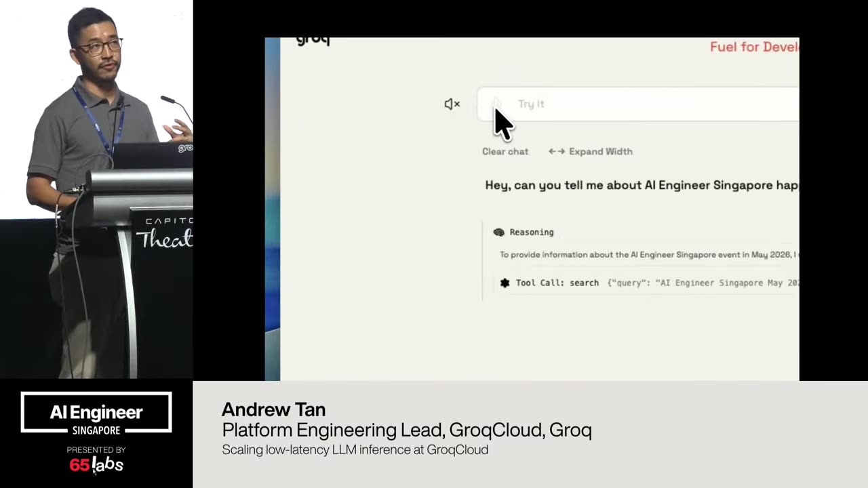Click the 'Try it' prompt input field
The image size is (868, 488).
639,104
